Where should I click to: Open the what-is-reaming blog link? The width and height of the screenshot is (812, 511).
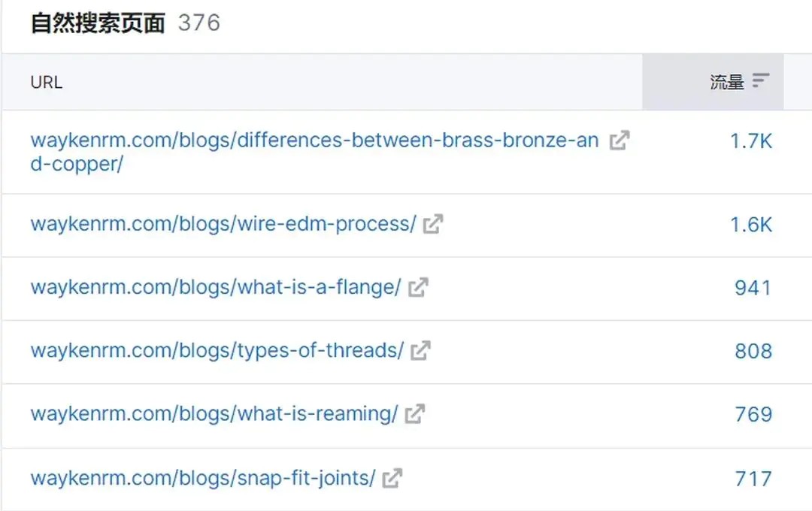point(214,414)
